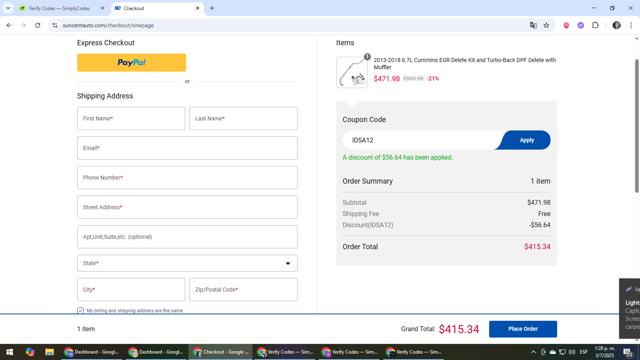Click the Grand Total $415.34 text
Viewport: 640px width, 360px height.
459,329
